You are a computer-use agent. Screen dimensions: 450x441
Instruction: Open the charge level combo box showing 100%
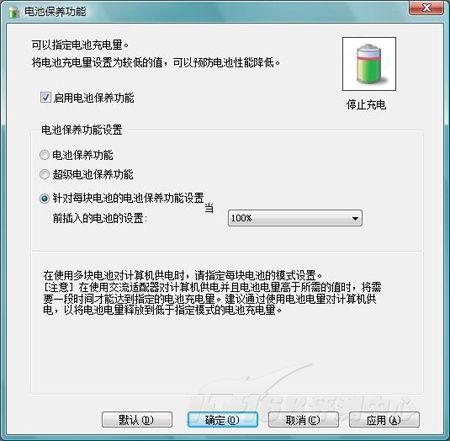pos(295,218)
